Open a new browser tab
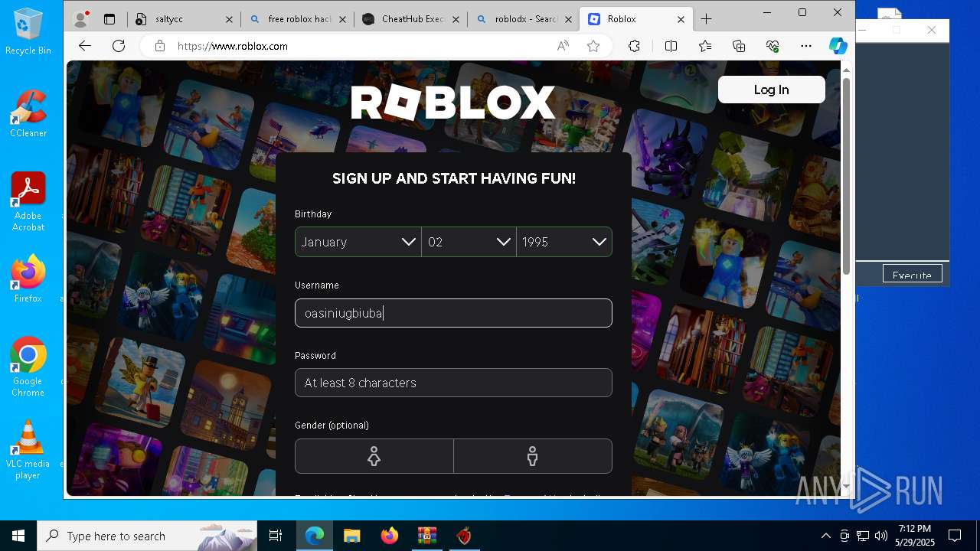 (706, 19)
